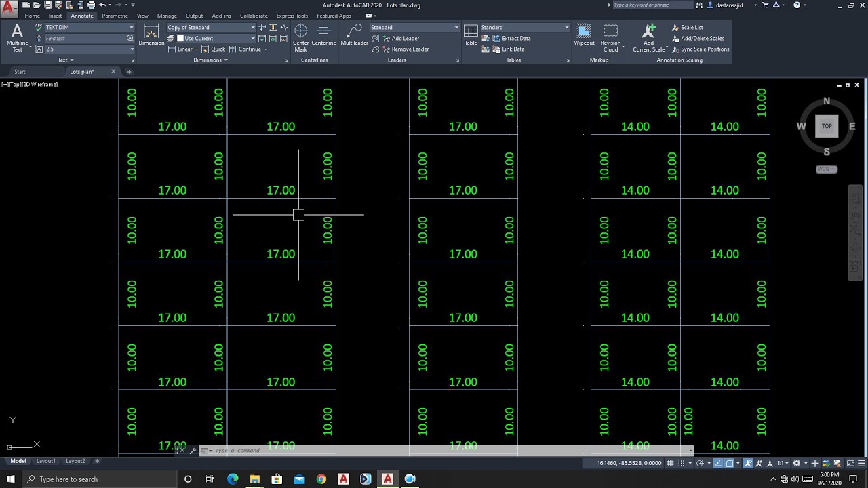
Task: Click the Plot print icon
Action: tap(91, 5)
